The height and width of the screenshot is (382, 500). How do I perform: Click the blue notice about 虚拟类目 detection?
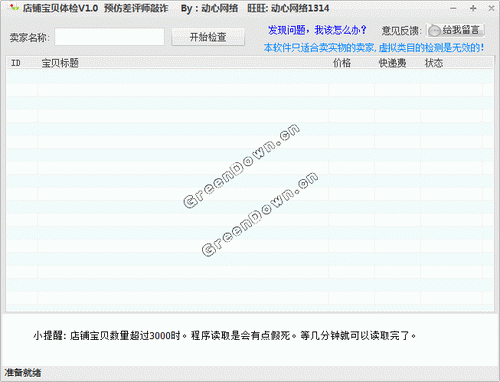tap(374, 48)
